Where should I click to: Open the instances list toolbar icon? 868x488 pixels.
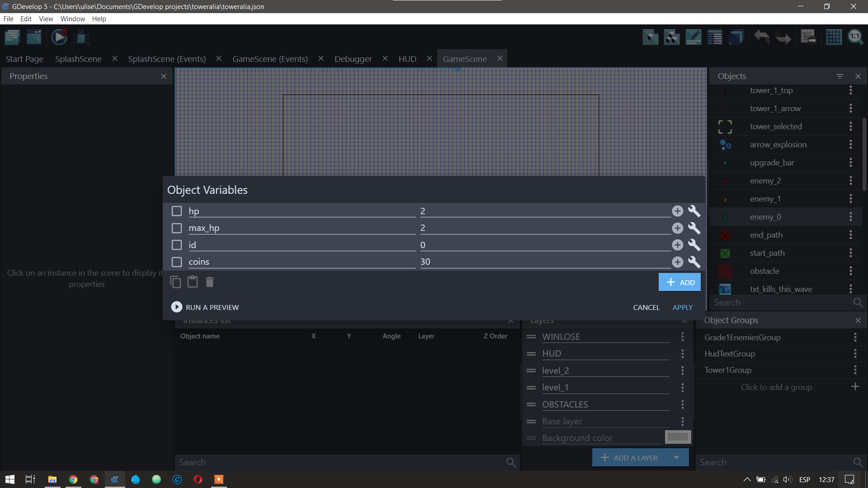tap(715, 37)
